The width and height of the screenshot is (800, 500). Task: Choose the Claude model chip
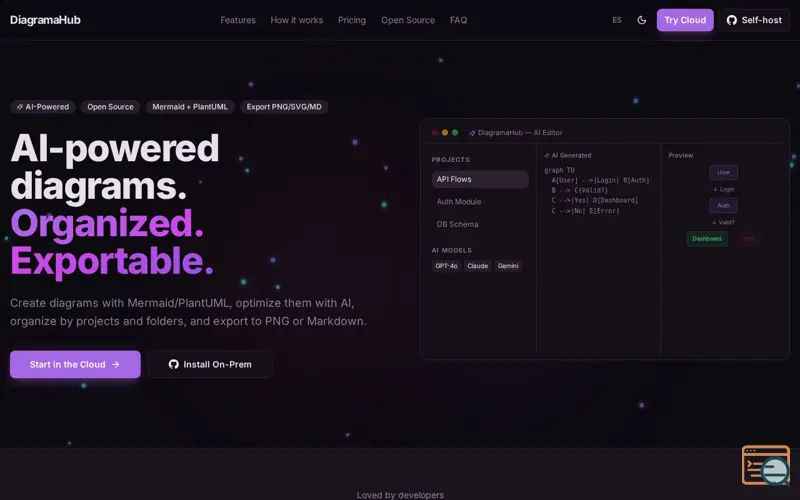point(478,266)
